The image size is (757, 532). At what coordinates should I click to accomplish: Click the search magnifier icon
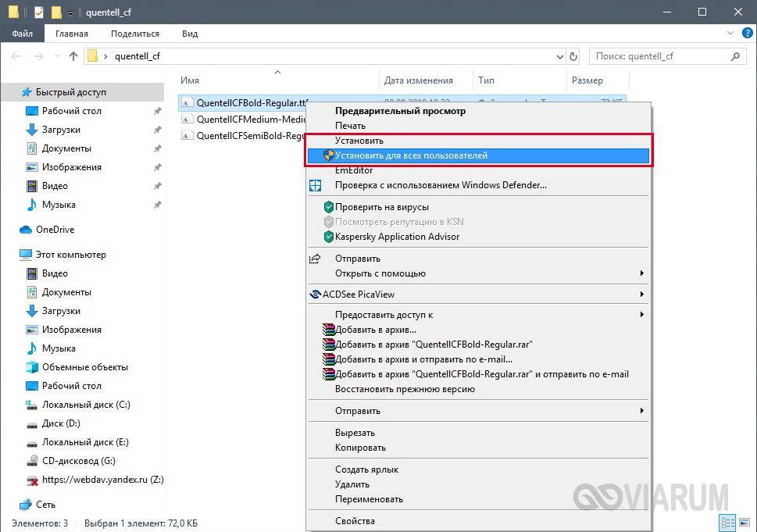(x=735, y=56)
